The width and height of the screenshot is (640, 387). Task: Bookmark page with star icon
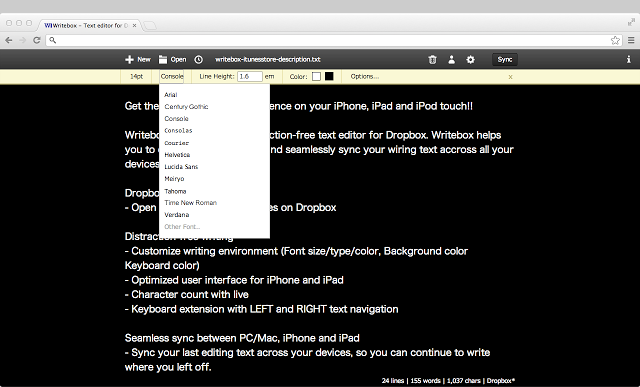(615, 40)
